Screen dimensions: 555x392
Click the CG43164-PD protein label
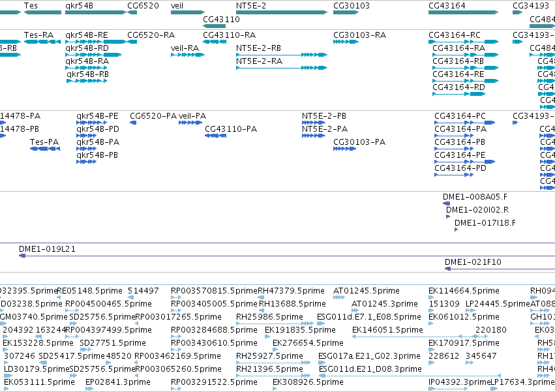pos(460,168)
